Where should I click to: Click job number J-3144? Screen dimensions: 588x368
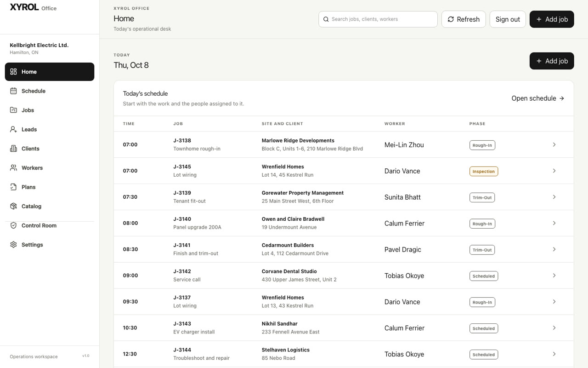(182, 350)
